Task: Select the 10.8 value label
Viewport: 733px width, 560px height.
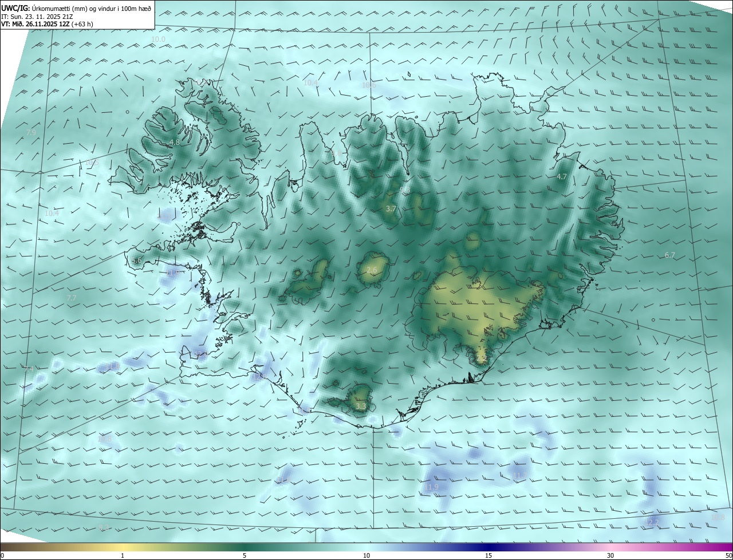Action: point(718,518)
